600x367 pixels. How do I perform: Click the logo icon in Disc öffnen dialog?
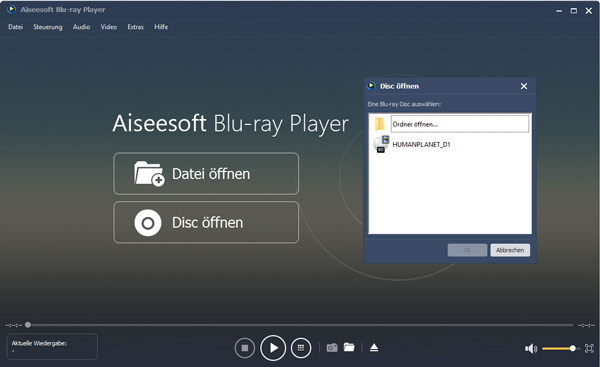[371, 86]
